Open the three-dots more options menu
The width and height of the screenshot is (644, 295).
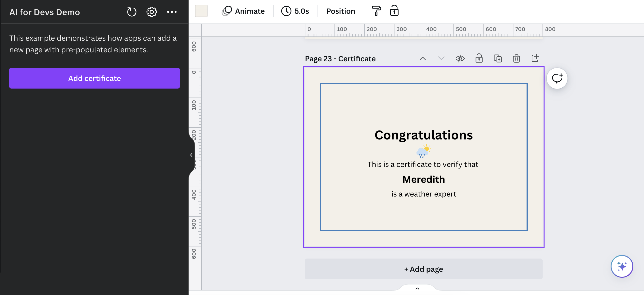[172, 12]
